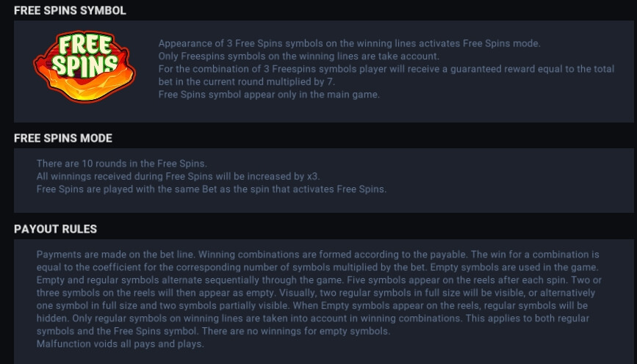Click the 'hidden. Only regular symbols on winning lines' line

click(x=313, y=318)
